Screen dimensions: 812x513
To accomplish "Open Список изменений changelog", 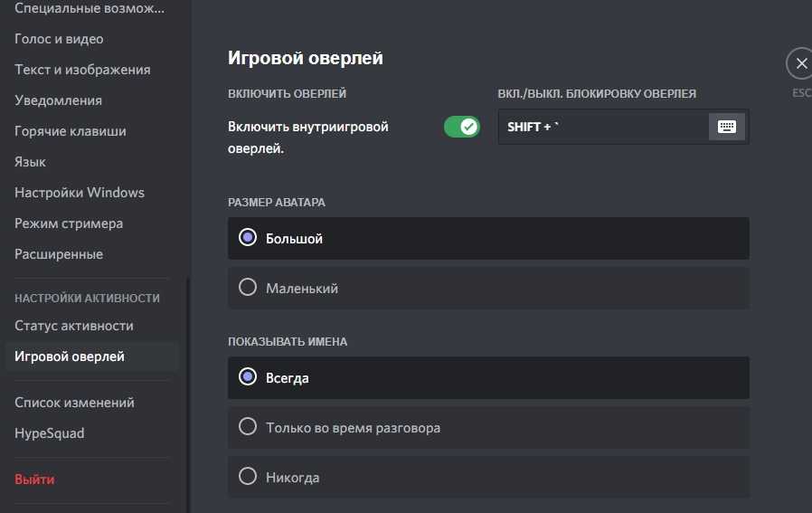I will coord(74,403).
